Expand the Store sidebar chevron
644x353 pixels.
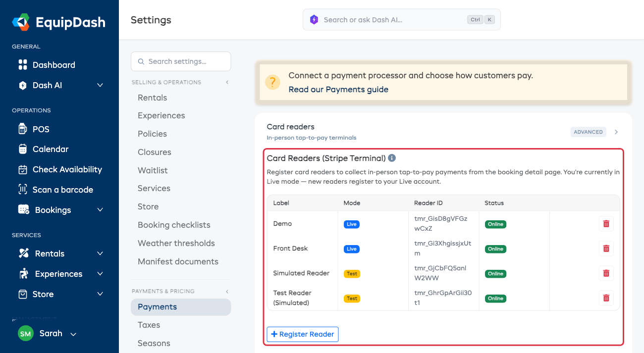[x=100, y=294]
